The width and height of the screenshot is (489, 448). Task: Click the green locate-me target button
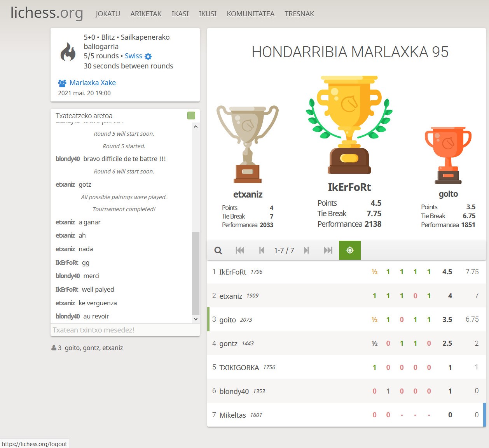click(350, 250)
